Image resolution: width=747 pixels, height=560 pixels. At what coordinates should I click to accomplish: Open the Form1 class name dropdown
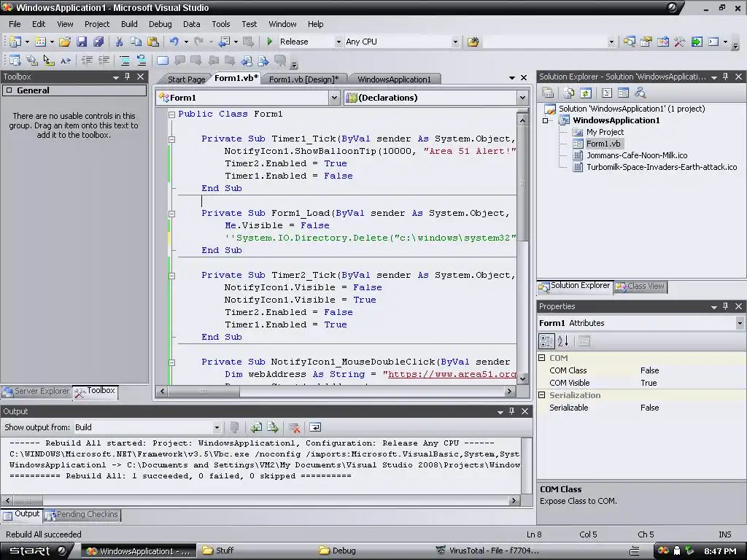[334, 98]
